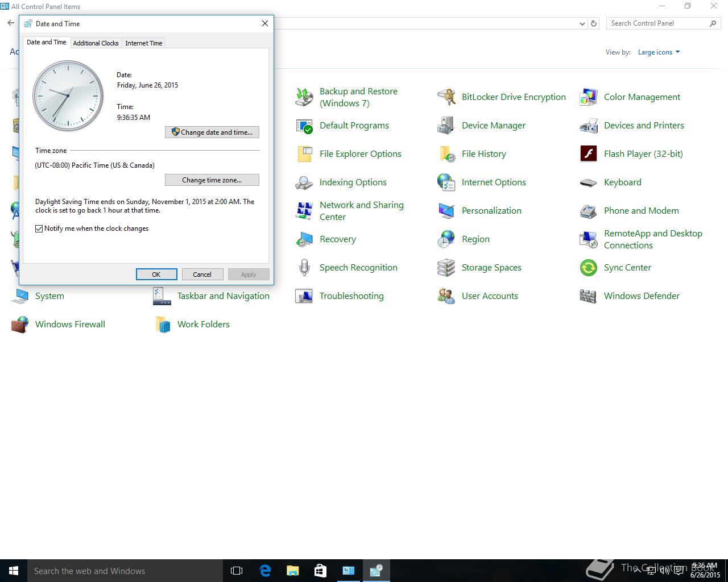Click inside Search Control Panel field
The width and height of the screenshot is (728, 582).
point(657,23)
